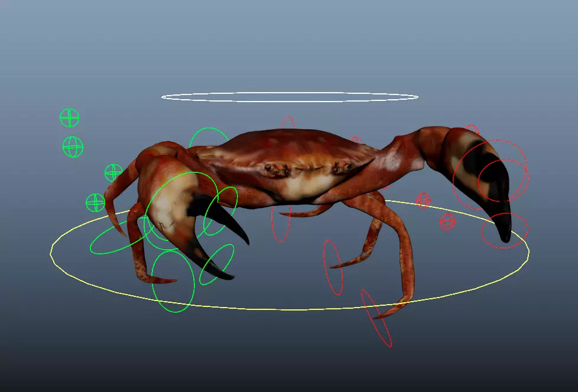Pick the topmost green sphere control

point(69,118)
